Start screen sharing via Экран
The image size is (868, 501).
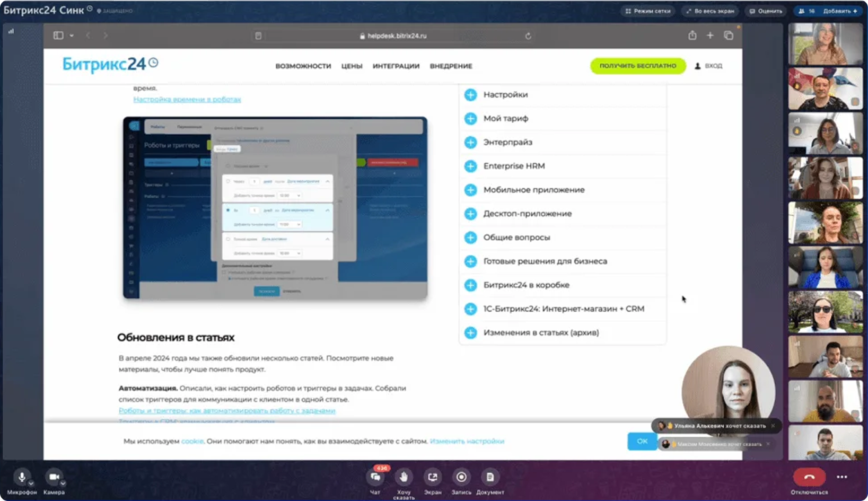[x=433, y=477]
